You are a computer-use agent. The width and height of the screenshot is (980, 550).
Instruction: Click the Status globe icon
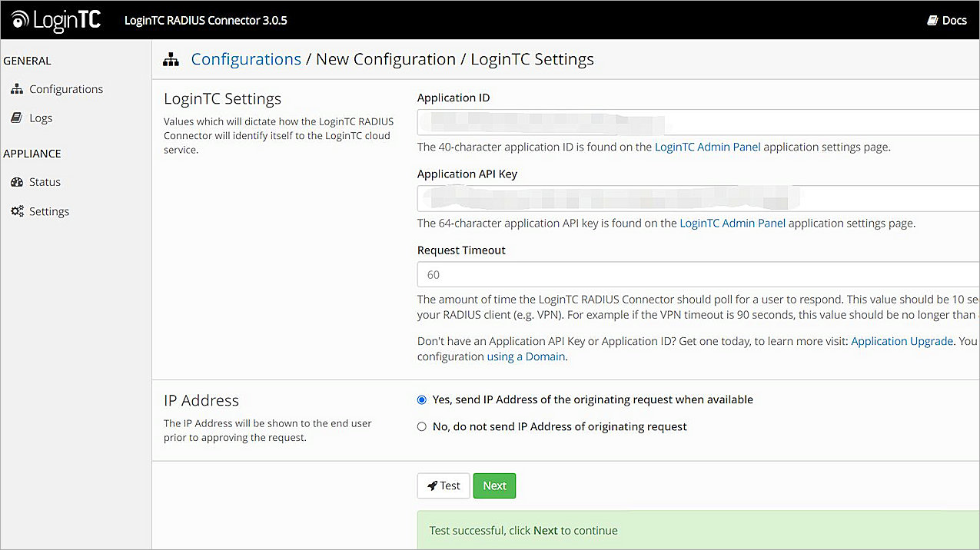18,182
